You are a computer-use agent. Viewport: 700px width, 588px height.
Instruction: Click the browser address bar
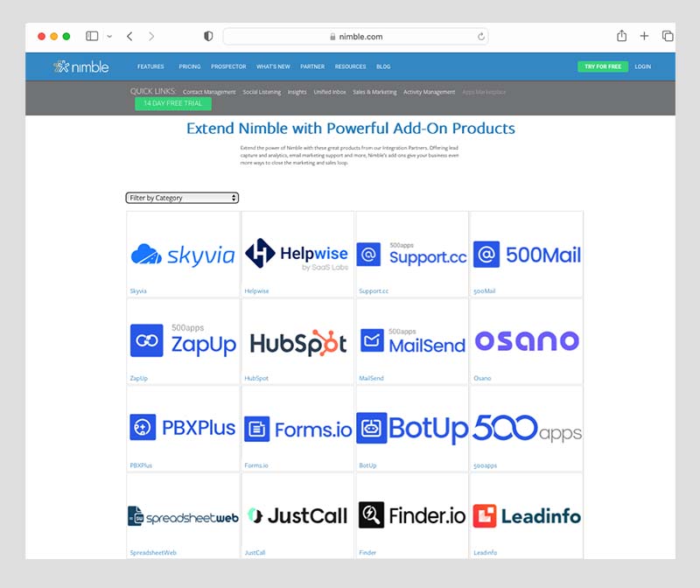coord(353,37)
